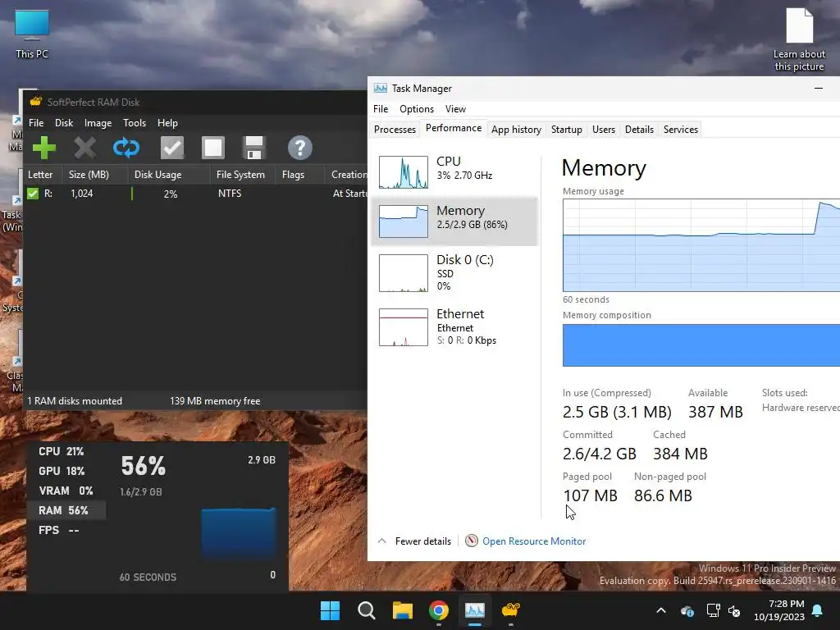This screenshot has width=840, height=630.
Task: Open the View menu in Task Manager
Action: click(455, 109)
